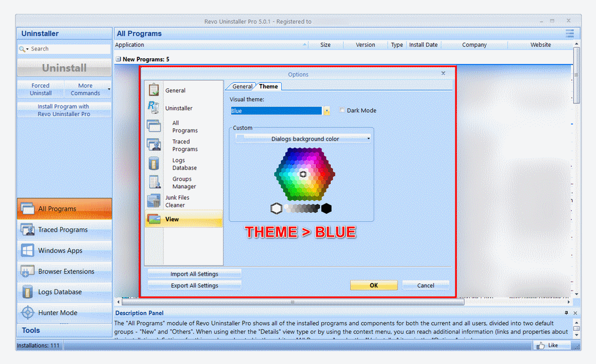Select center of hexagon color picker
The width and height of the screenshot is (596, 364).
pyautogui.click(x=303, y=174)
